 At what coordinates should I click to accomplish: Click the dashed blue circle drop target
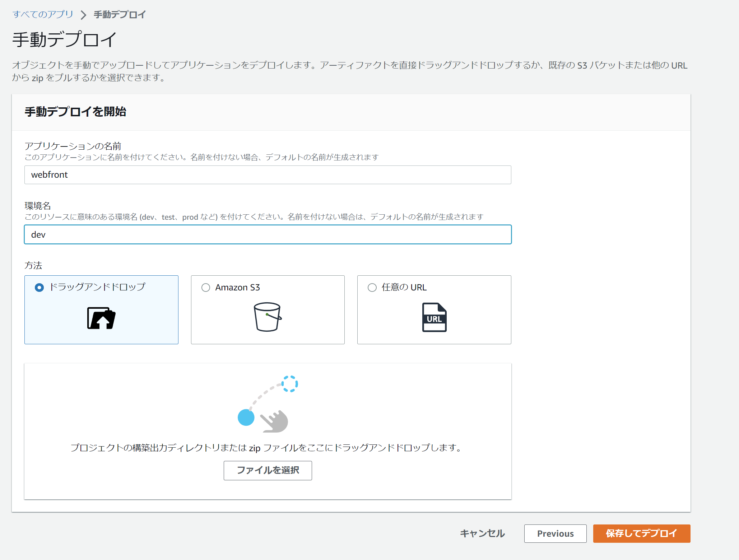[x=289, y=384]
